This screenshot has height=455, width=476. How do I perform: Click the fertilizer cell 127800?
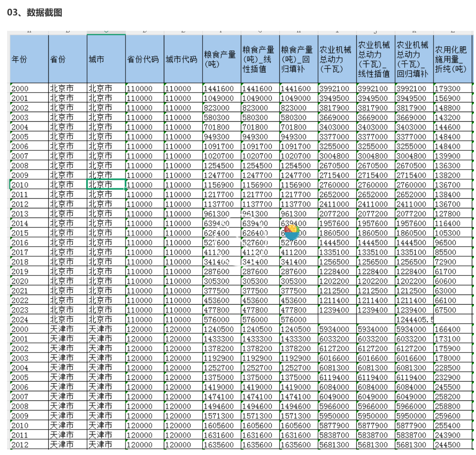453,213
